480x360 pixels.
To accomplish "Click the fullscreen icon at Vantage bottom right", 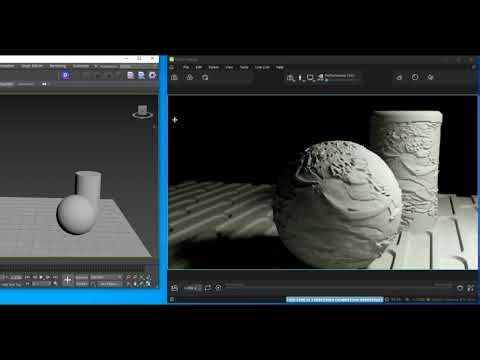I will pyautogui.click(x=470, y=288).
